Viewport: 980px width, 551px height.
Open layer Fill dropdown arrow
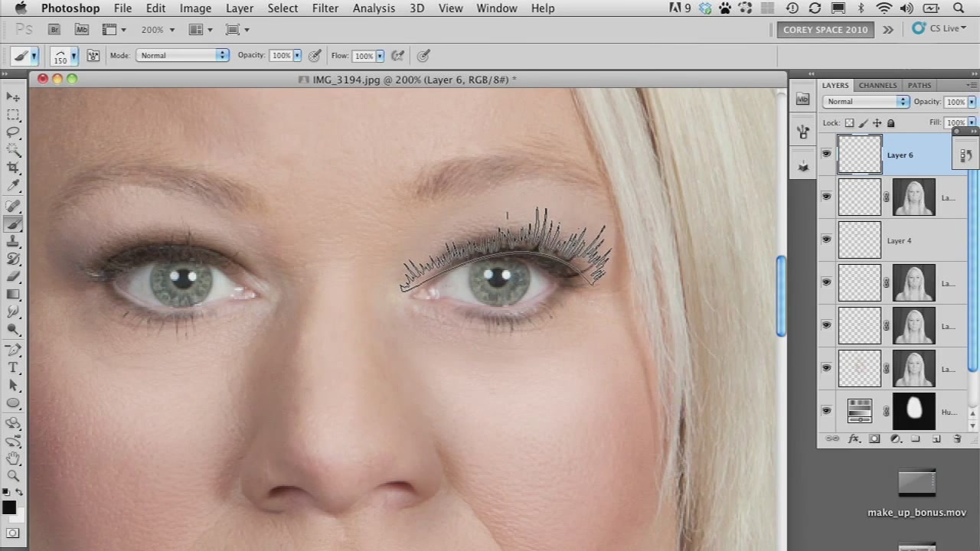(972, 122)
